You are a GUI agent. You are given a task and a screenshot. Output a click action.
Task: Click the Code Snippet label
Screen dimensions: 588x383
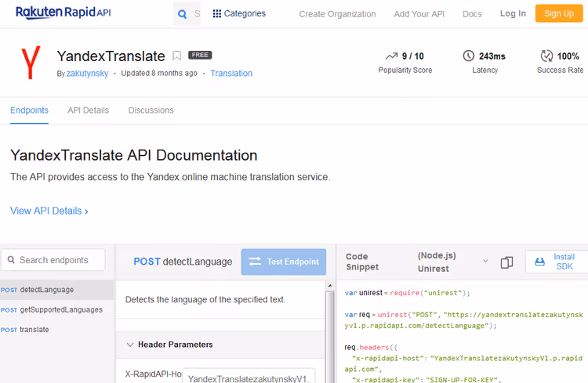click(362, 262)
